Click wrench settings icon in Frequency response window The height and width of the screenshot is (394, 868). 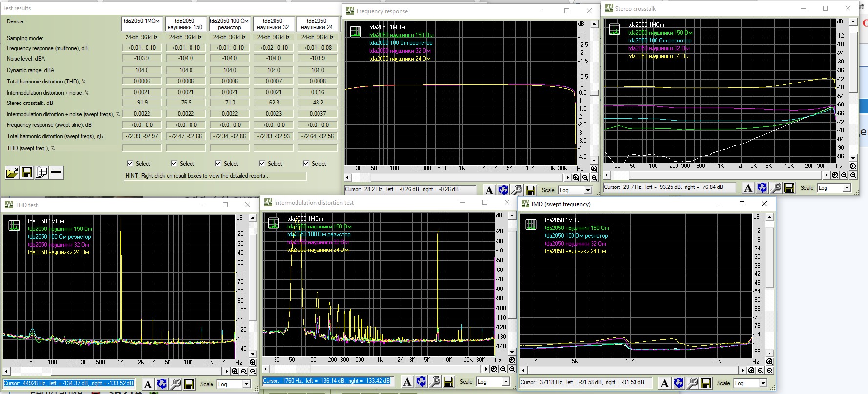[517, 190]
